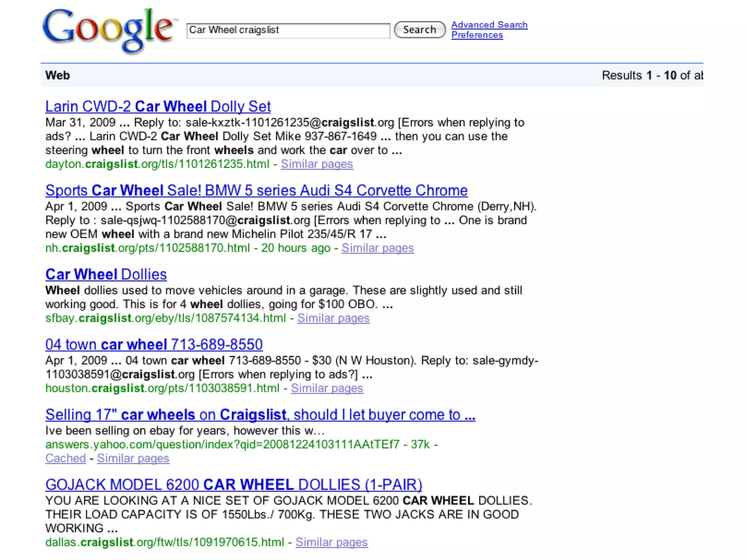Viewport: 747px width, 560px height.
Task: Click Similar pages for nh.craigslist result
Action: coord(378,248)
